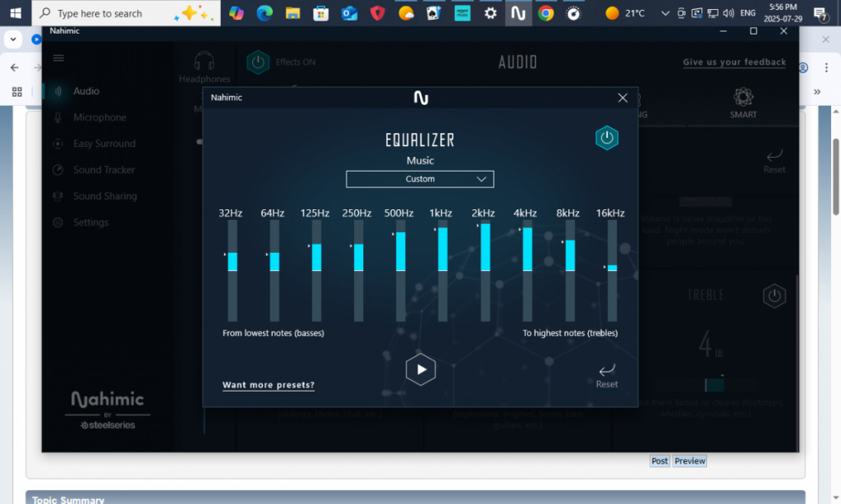Show hidden system tray icons
This screenshot has width=841, height=504.
665,13
